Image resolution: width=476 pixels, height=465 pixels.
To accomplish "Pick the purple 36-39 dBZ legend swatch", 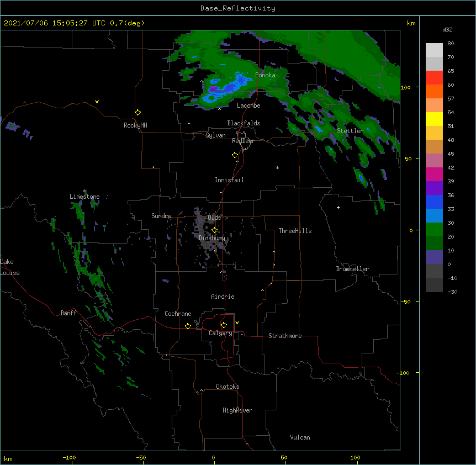I will [434, 188].
